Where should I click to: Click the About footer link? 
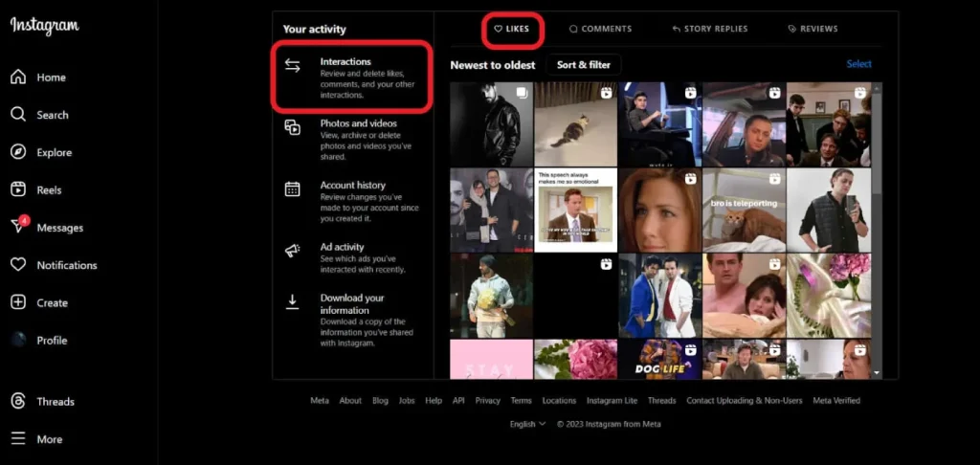(350, 401)
